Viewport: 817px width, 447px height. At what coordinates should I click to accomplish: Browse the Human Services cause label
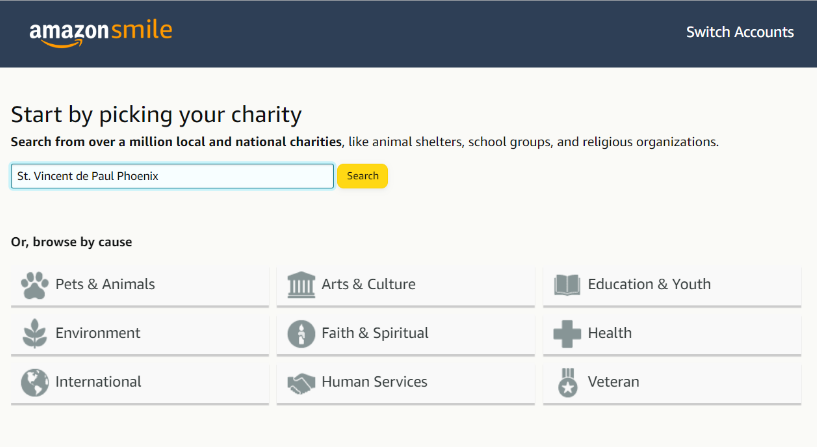pyautogui.click(x=375, y=382)
